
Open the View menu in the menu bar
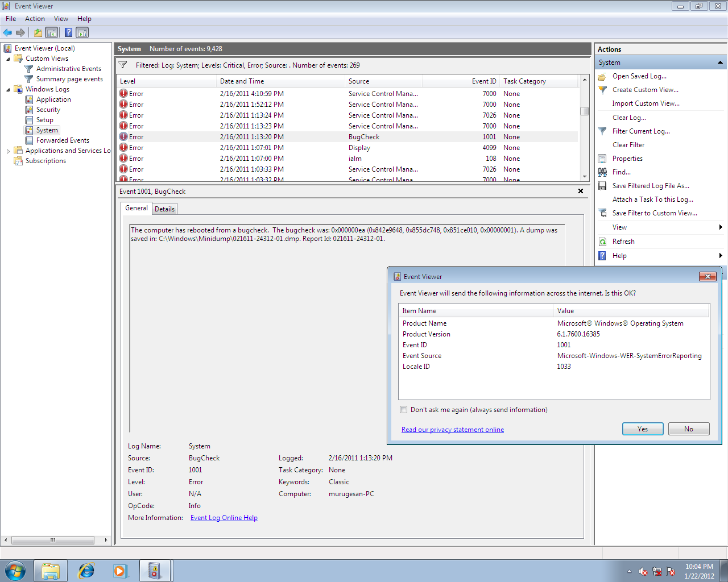coord(61,19)
